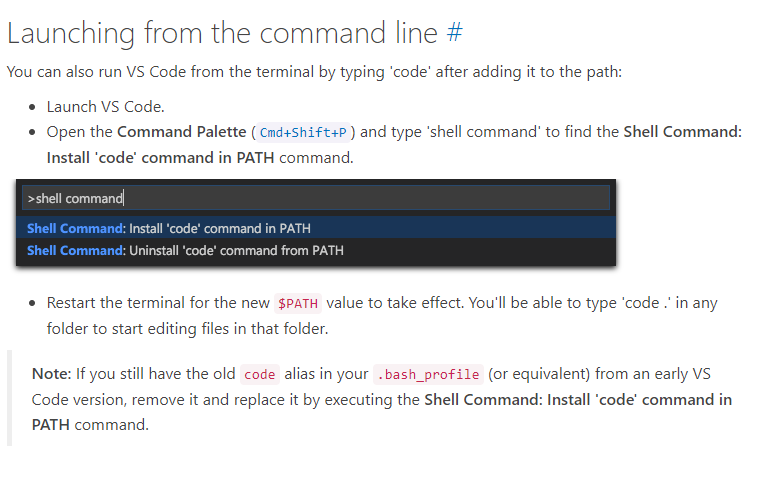760x486 pixels.
Task: Click the bullet marker before 'Launch VS Code'
Action: tap(34, 107)
